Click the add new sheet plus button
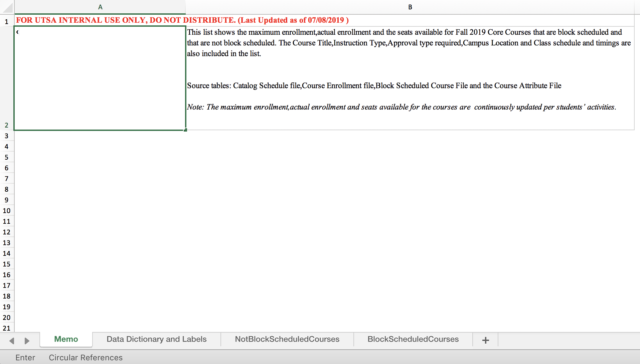The height and width of the screenshot is (364, 640). pos(485,340)
